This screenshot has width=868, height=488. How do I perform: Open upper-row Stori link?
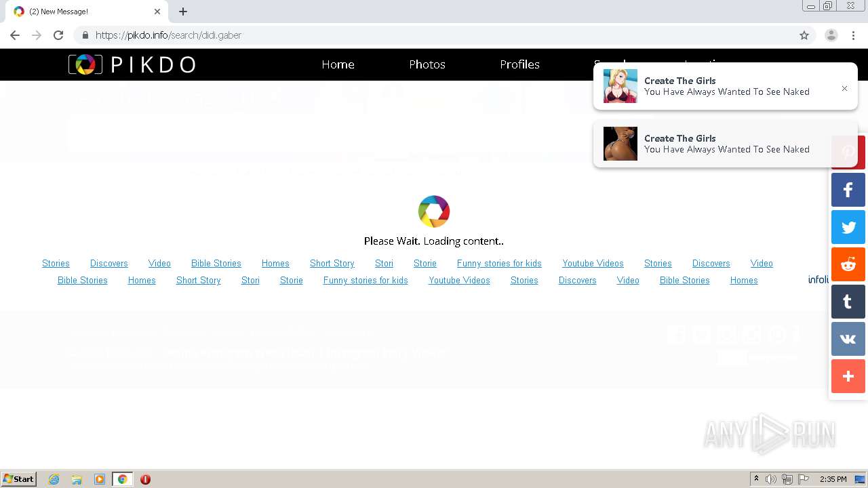[x=384, y=263]
